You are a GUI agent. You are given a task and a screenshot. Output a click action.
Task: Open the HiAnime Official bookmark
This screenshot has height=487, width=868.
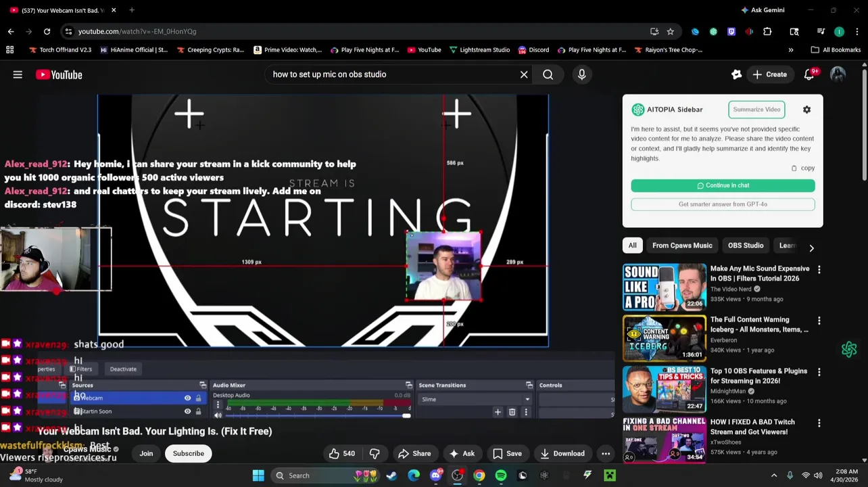click(x=134, y=49)
